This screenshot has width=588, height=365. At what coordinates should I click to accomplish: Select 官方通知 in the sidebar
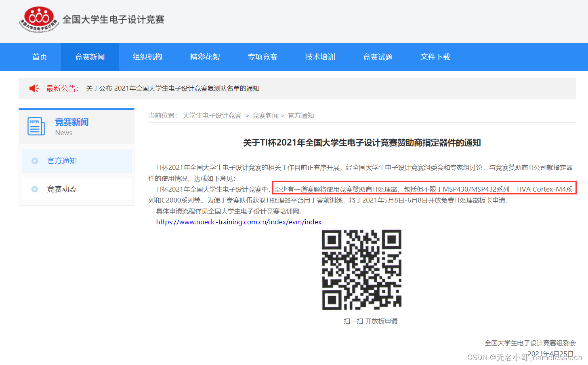(77, 161)
